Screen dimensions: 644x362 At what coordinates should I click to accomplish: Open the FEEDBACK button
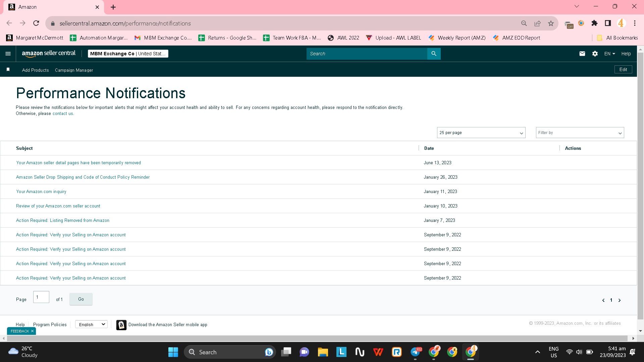click(19, 331)
